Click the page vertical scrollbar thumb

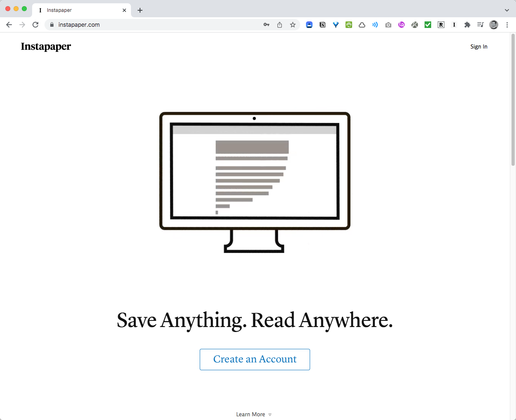click(513, 100)
